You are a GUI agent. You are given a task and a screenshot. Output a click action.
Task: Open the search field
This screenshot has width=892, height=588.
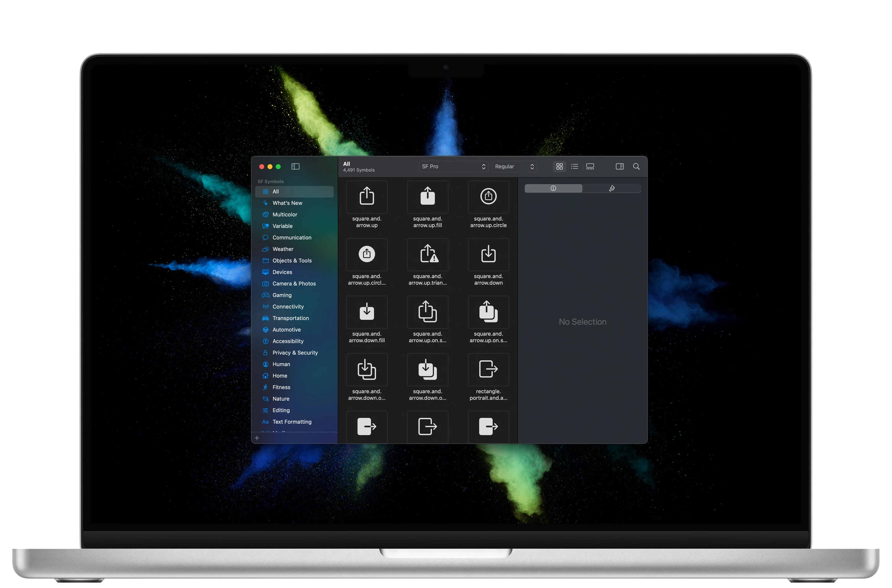click(636, 166)
